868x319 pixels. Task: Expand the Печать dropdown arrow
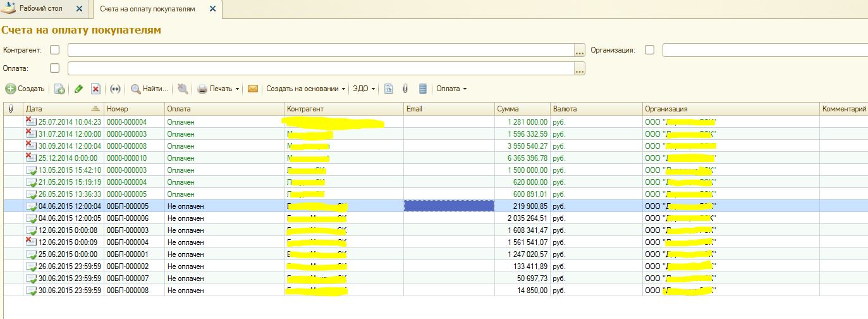coord(238,89)
